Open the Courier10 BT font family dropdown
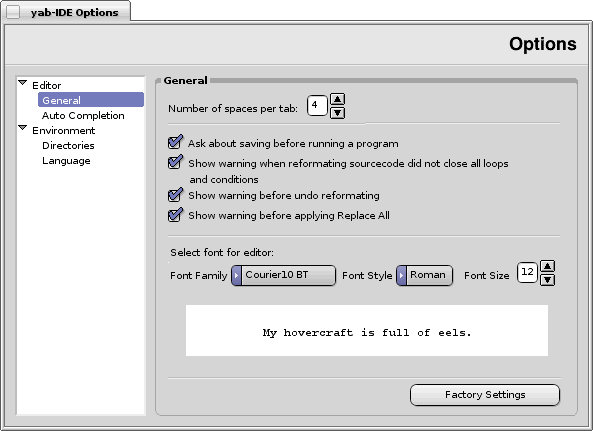Viewport: 593px width, 431px height. 283,275
